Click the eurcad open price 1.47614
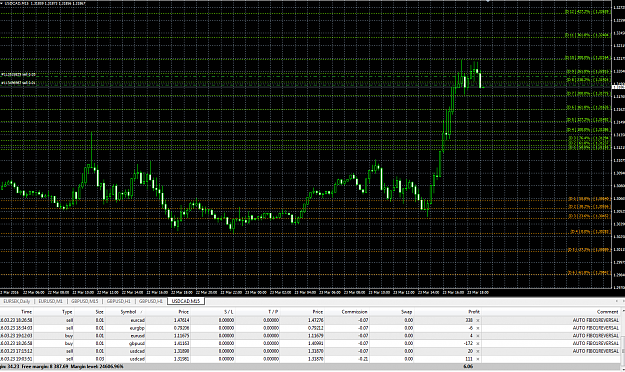The width and height of the screenshot is (625, 372). pyautogui.click(x=182, y=320)
